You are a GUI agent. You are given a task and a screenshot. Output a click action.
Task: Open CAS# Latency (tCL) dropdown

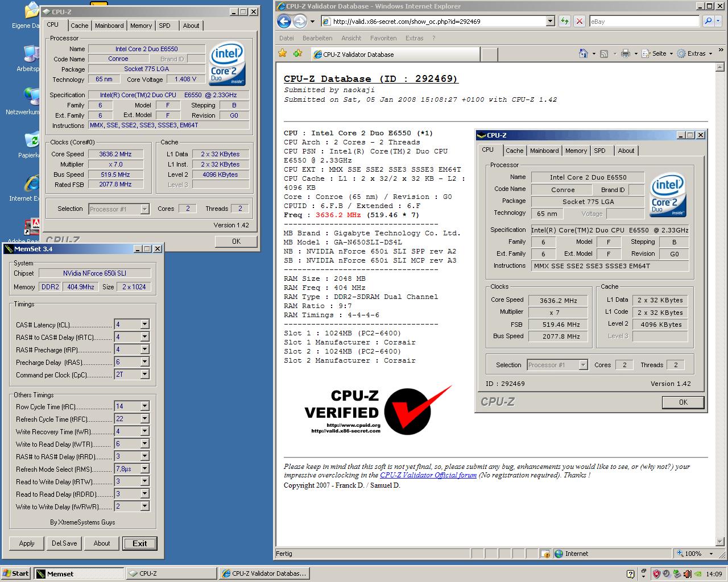[144, 325]
